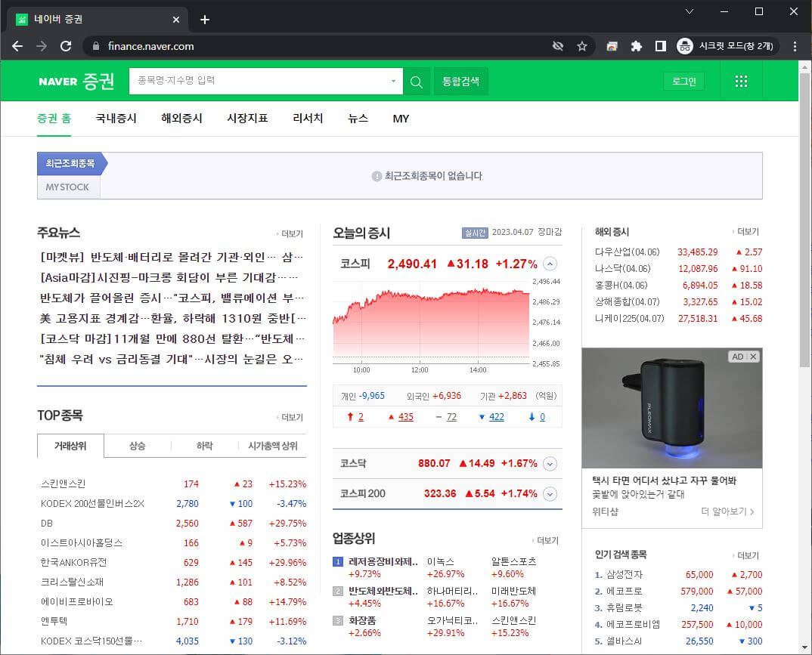
Task: Click unchanged stocks count 72
Action: click(451, 417)
